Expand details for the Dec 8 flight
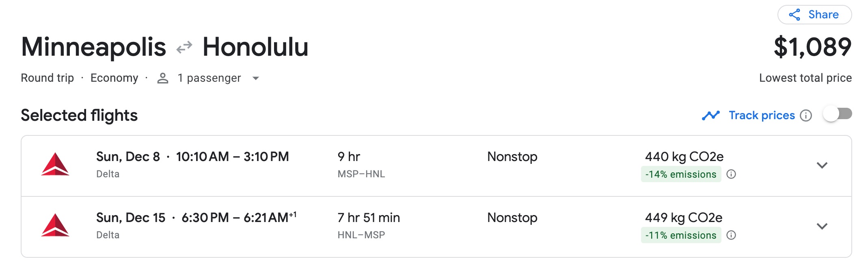The width and height of the screenshot is (868, 270). (x=823, y=165)
